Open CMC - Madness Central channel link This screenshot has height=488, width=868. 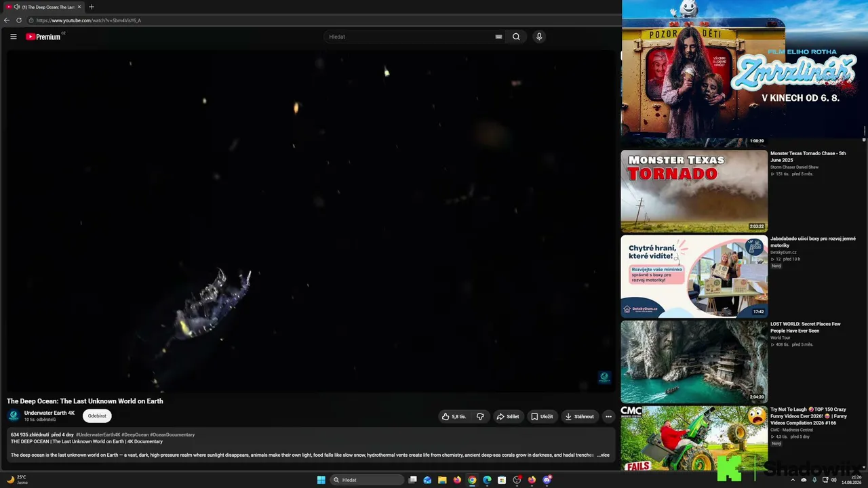click(791, 430)
